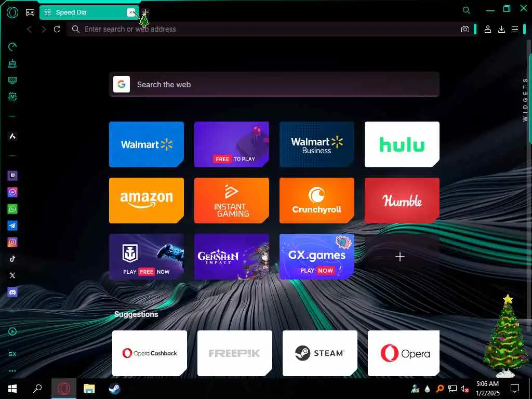Close the Speed Dial tab
This screenshot has width=532, height=399.
[131, 12]
